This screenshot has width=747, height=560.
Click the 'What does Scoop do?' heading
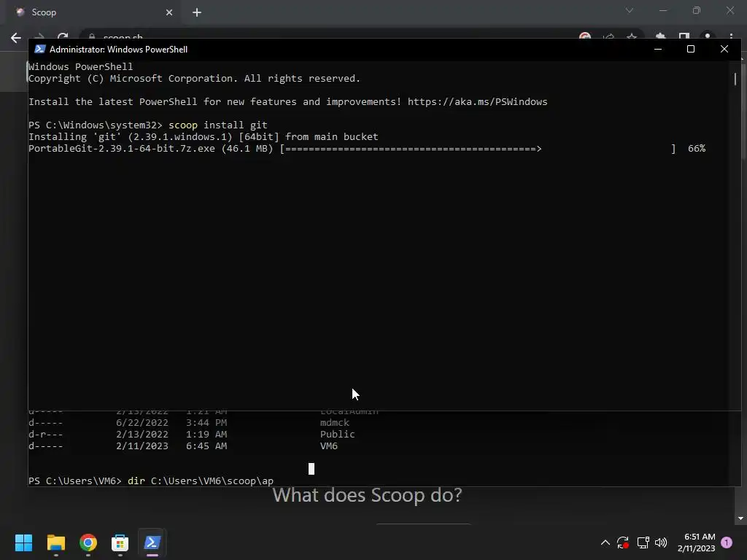click(x=368, y=495)
